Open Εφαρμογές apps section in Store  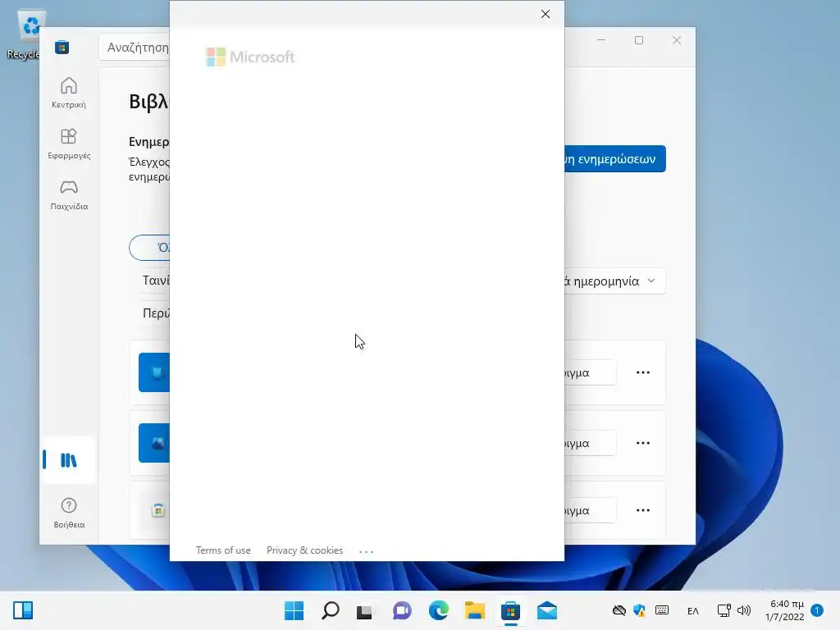pos(69,144)
